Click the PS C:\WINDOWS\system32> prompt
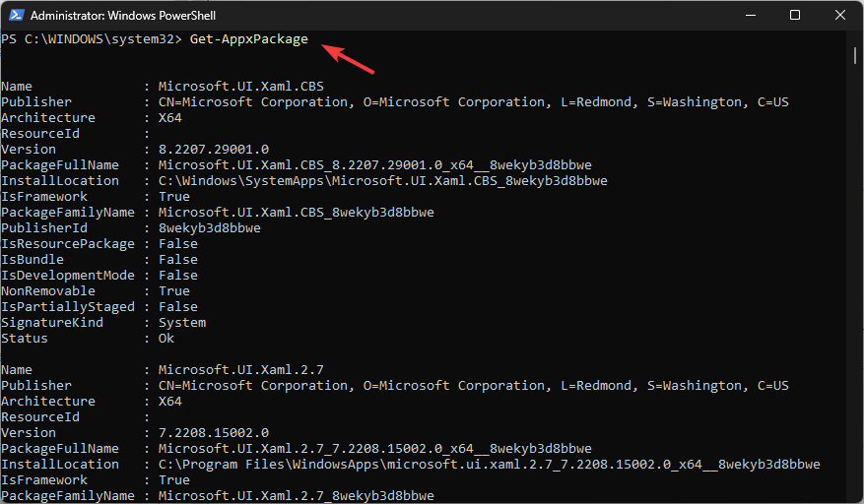Image resolution: width=864 pixels, height=504 pixels. tap(91, 39)
